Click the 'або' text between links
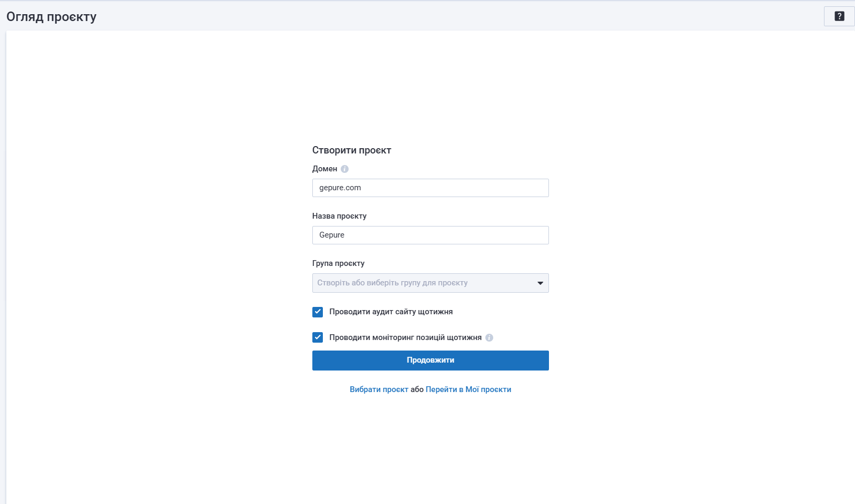This screenshot has height=504, width=855. [417, 389]
